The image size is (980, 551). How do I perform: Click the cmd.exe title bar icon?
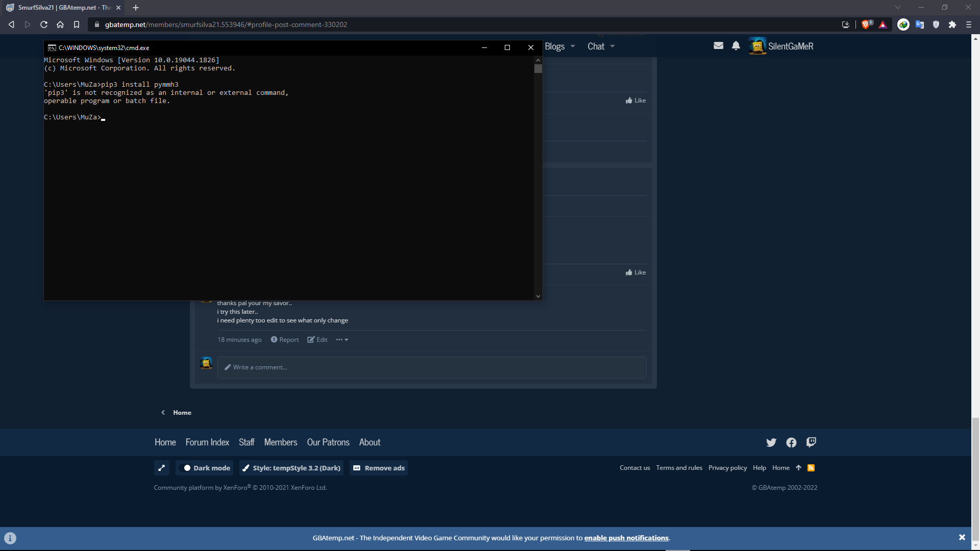tap(52, 47)
